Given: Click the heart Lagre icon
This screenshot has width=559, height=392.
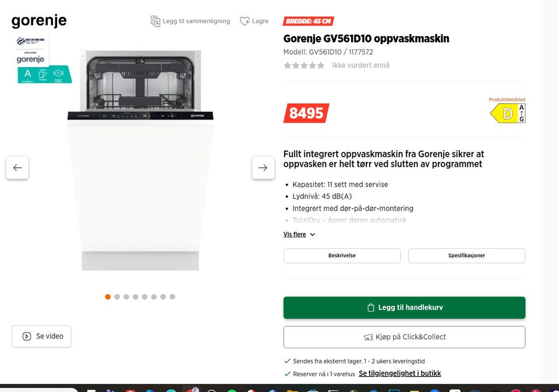Looking at the screenshot, I should pos(245,21).
